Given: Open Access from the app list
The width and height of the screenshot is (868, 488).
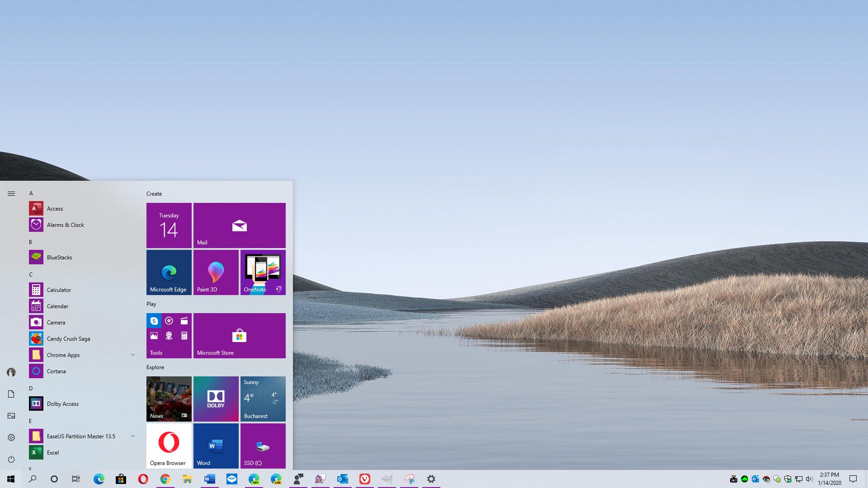Looking at the screenshot, I should pos(82,208).
